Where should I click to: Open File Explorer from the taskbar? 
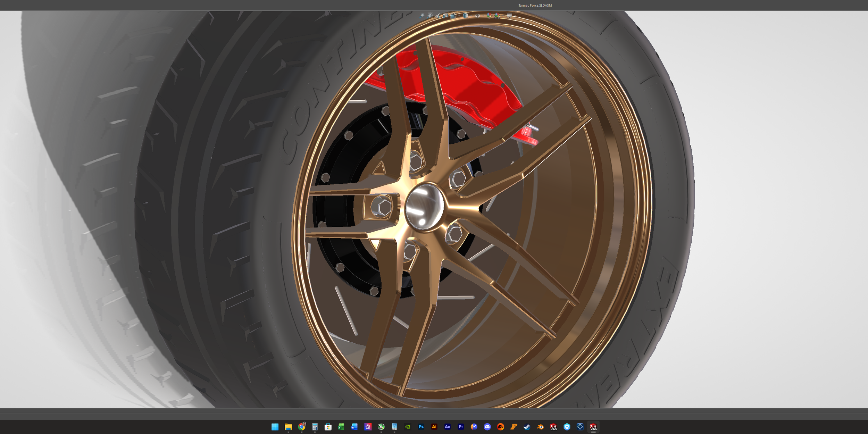288,427
